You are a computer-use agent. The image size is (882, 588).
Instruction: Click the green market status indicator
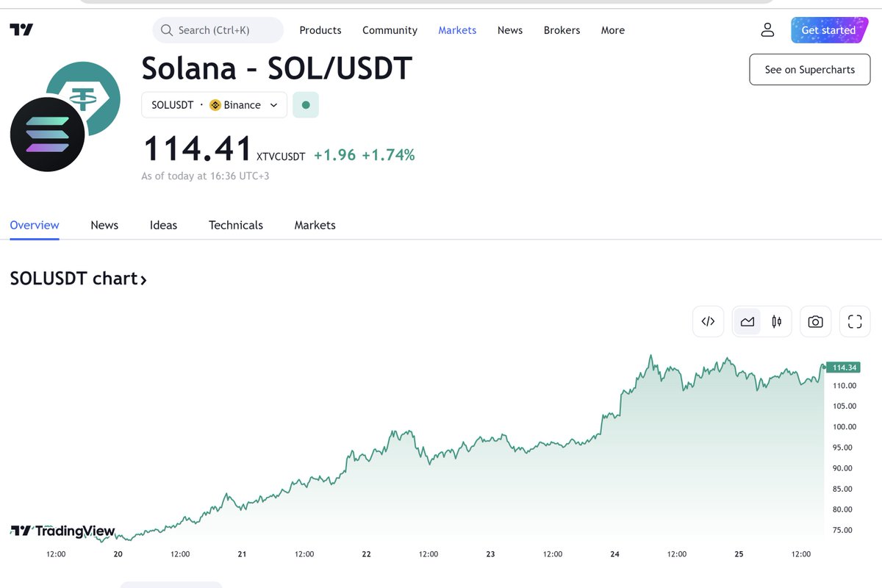pyautogui.click(x=306, y=105)
